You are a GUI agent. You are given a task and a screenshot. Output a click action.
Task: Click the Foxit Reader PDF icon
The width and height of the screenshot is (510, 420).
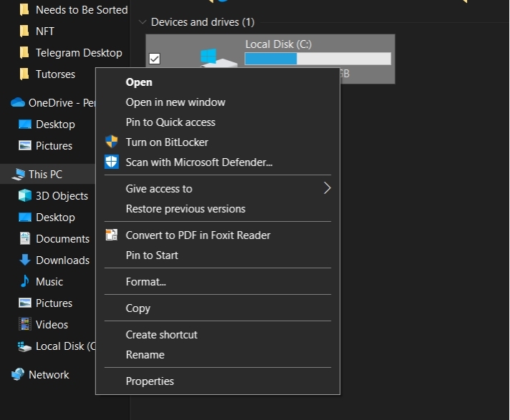click(112, 235)
